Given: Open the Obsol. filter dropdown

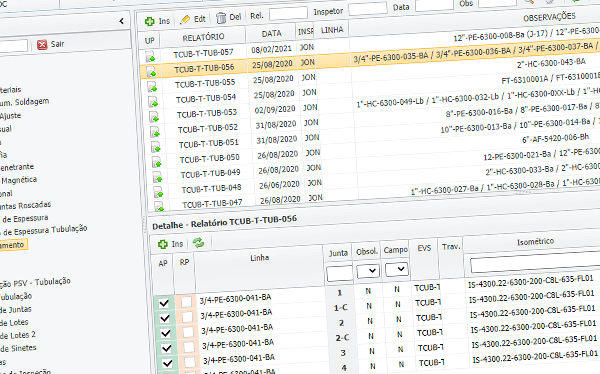Looking at the screenshot, I should click(368, 271).
